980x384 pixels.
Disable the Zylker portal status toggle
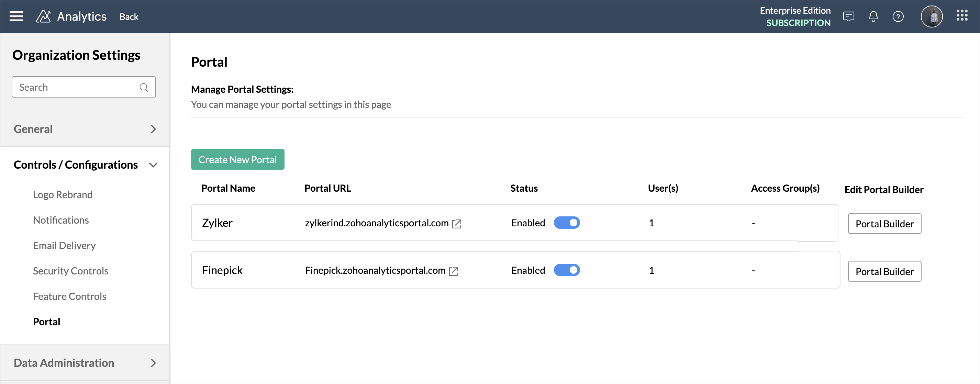point(567,223)
